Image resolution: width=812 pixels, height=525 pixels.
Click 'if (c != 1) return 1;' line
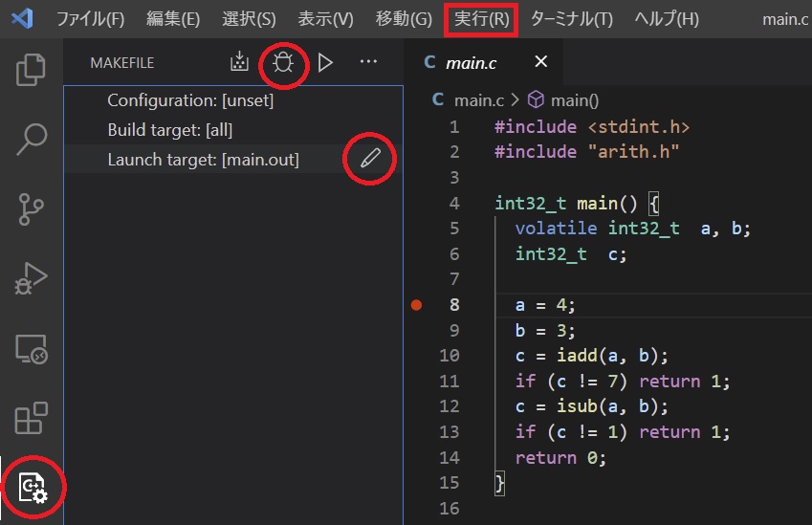[x=623, y=432]
